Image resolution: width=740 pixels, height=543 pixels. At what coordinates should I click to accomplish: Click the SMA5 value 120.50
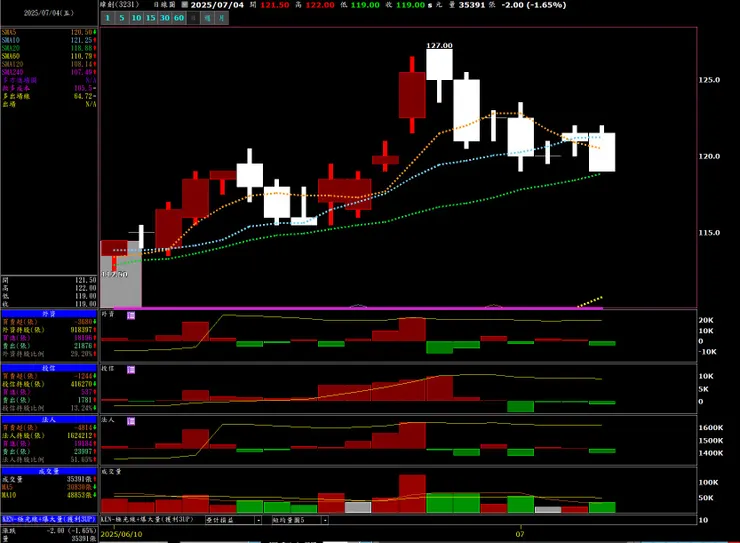[x=81, y=32]
